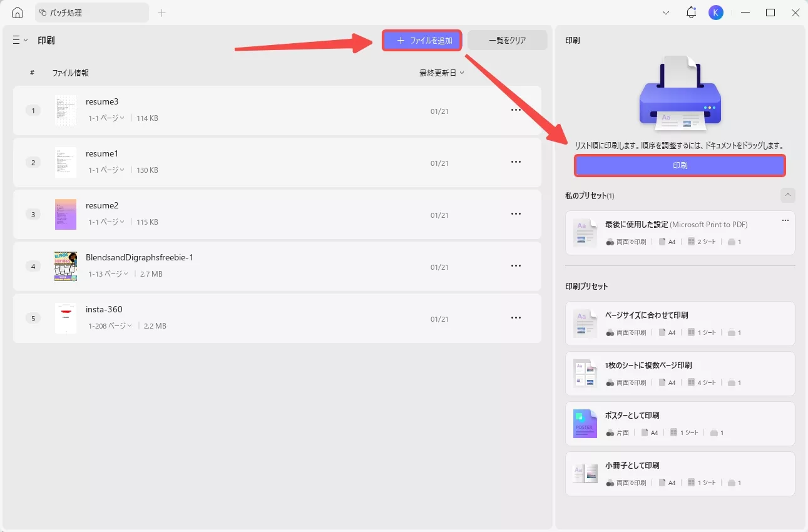The width and height of the screenshot is (808, 532).
Task: Click the resume1 file thumbnail
Action: tap(66, 162)
